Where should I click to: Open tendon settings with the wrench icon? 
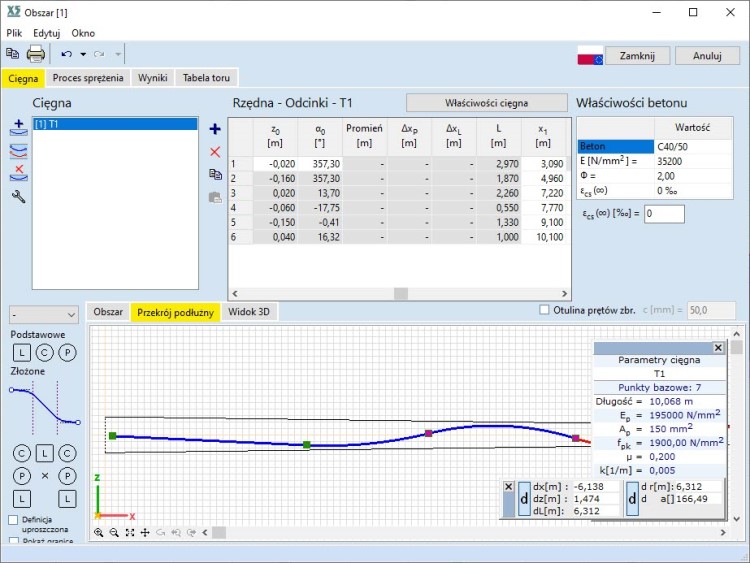click(18, 197)
